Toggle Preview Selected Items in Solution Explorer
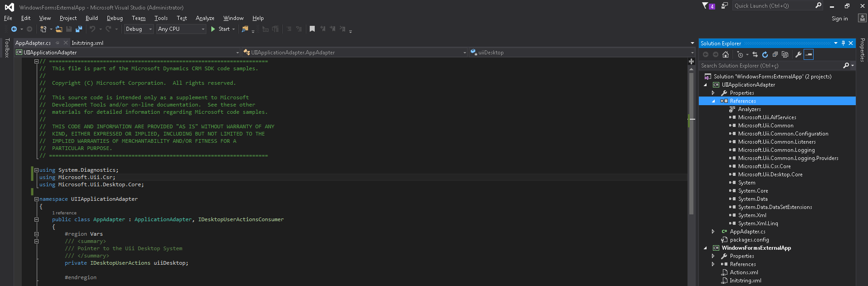The image size is (868, 286). coord(809,55)
